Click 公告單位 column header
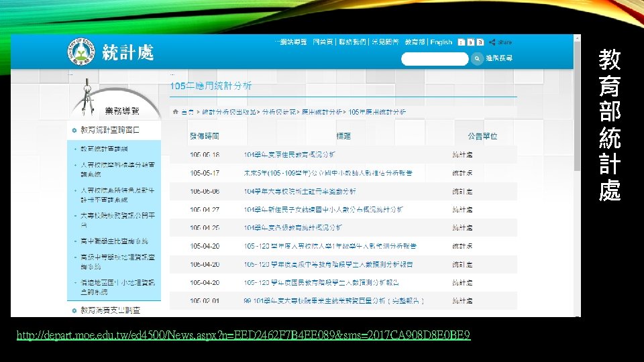 coord(482,136)
